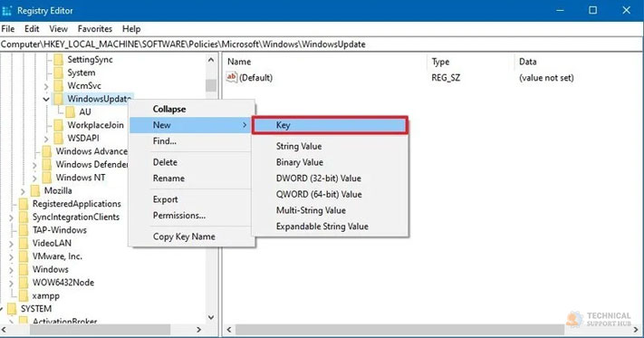Viewport: 644px width, 338px height.
Task: Click the WSDAPI folder icon
Action: point(59,138)
